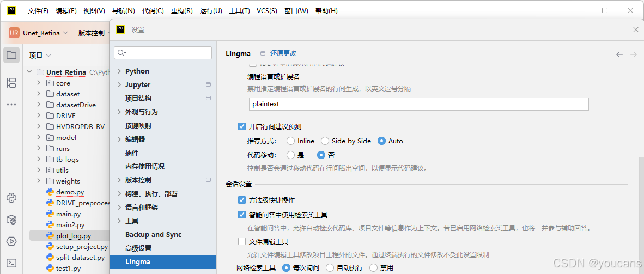This screenshot has height=274, width=644.
Task: Click the PyCharm logo in the title bar
Action: [12, 10]
